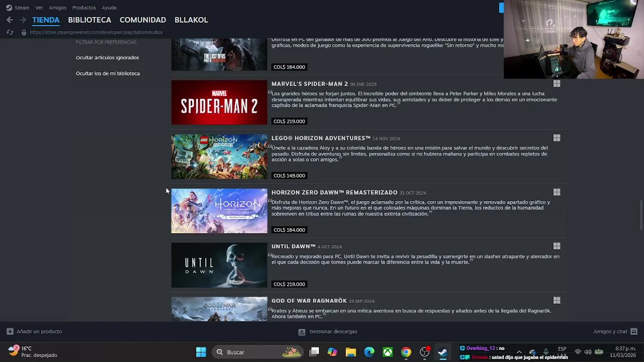Switch to the TIENDA tab
The width and height of the screenshot is (644, 362).
tap(46, 20)
